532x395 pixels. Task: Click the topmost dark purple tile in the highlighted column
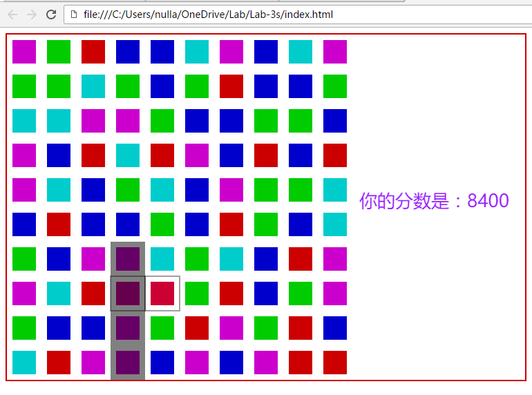(x=128, y=259)
